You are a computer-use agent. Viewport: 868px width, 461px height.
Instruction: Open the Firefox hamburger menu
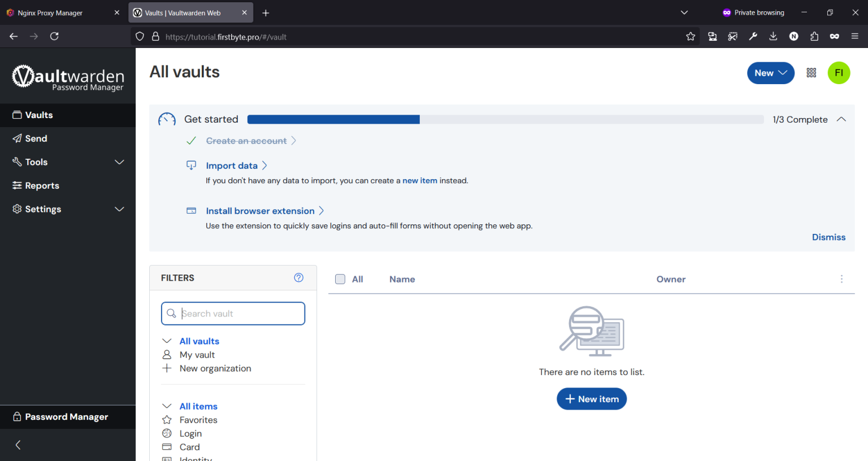[855, 36]
